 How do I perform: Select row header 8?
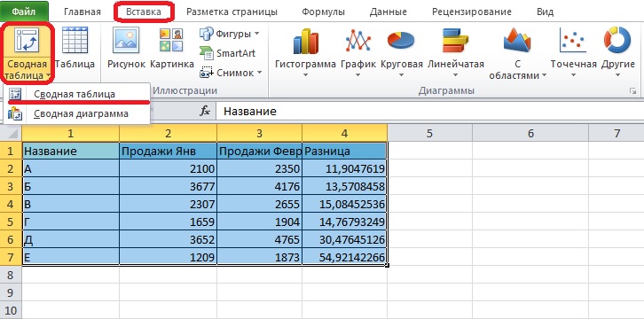click(11, 275)
